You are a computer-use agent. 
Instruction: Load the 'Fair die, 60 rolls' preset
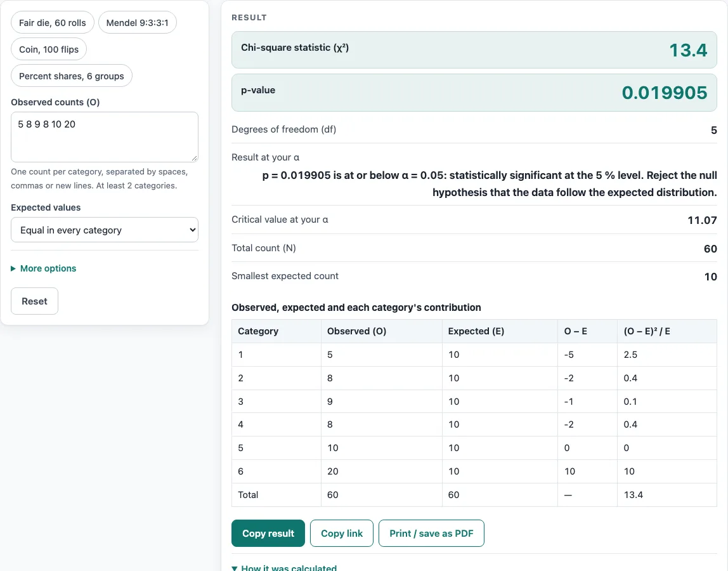point(53,23)
